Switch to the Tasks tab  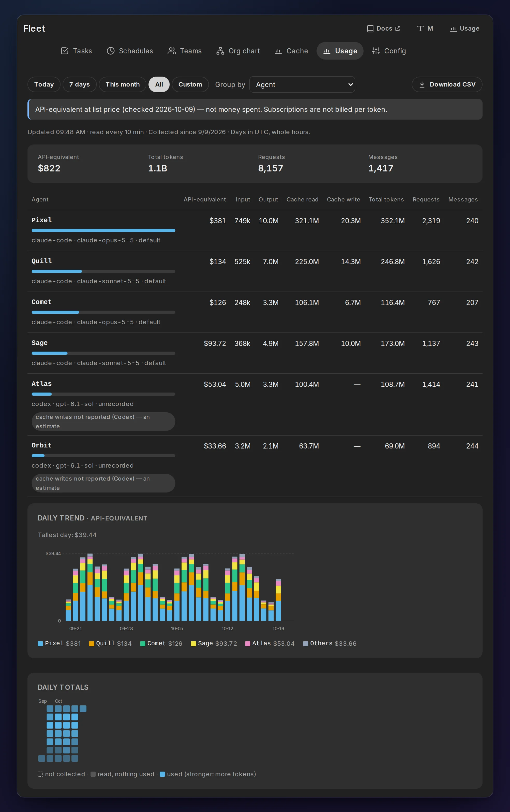[x=76, y=51]
